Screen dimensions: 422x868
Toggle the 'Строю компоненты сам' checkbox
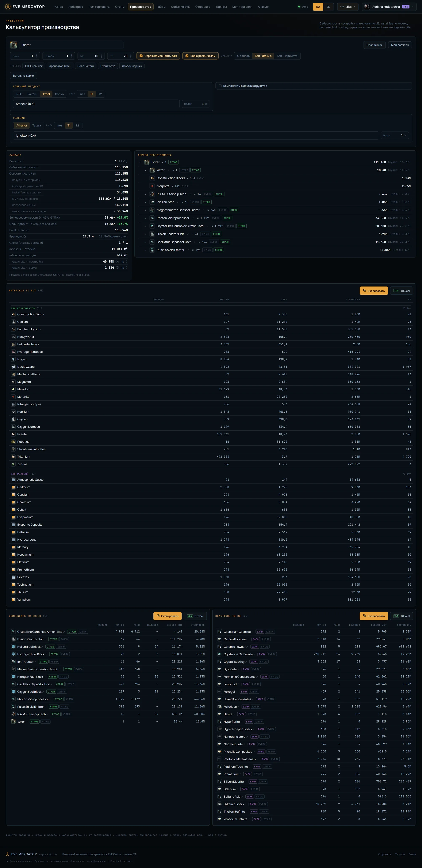pos(141,56)
